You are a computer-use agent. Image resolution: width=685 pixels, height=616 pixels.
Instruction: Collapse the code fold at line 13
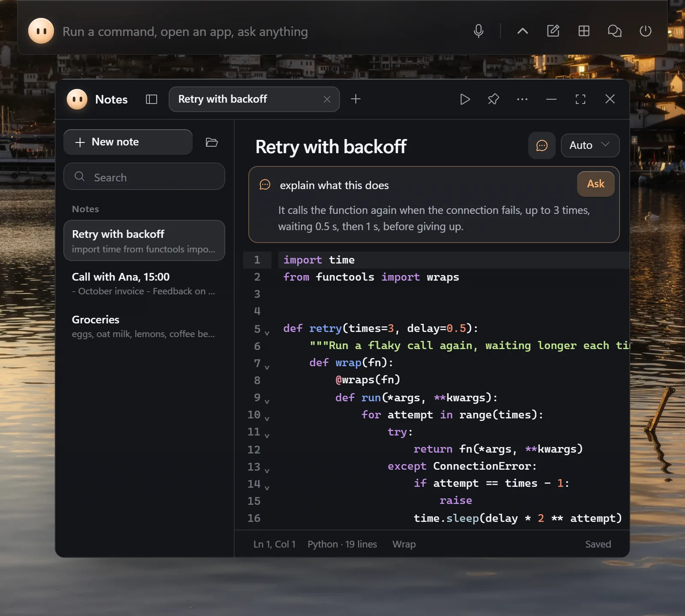[267, 471]
